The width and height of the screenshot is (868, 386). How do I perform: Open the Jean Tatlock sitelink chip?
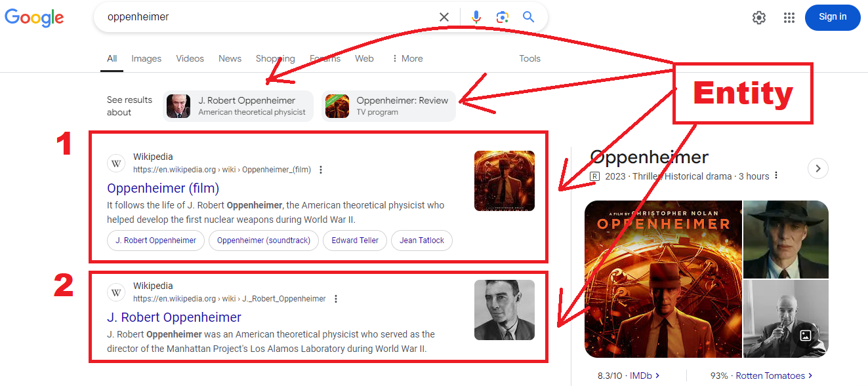point(422,241)
